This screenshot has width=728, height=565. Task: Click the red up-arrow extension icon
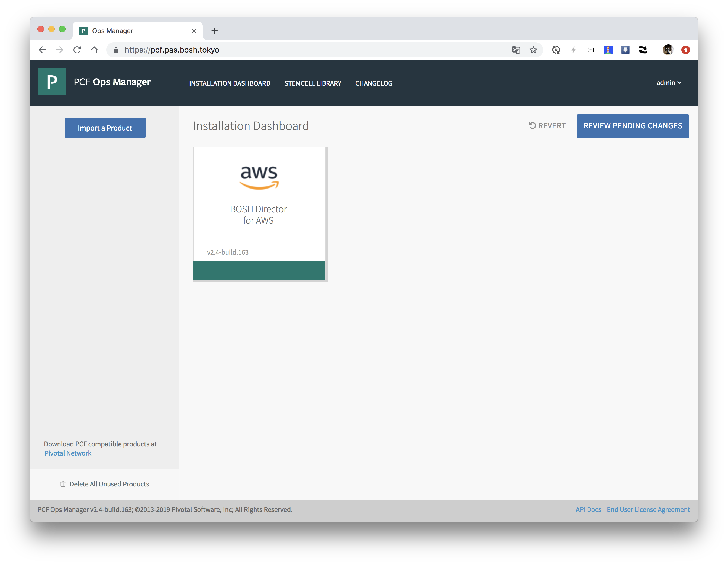[685, 50]
